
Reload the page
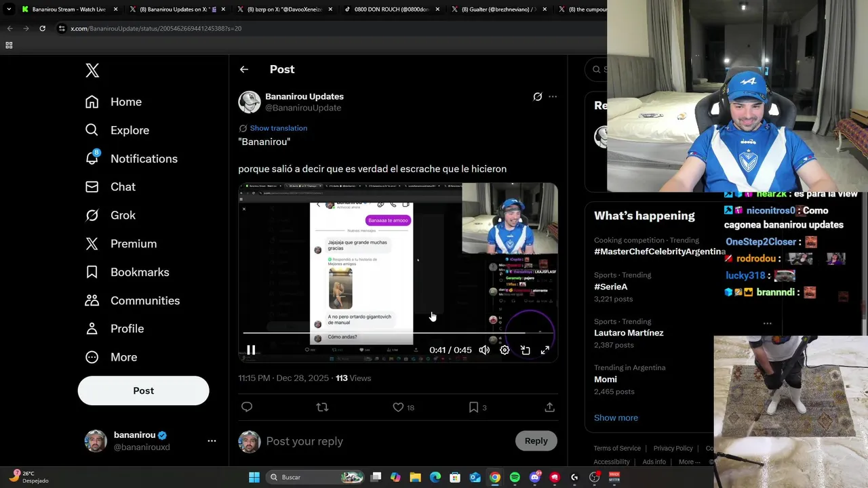[x=42, y=28]
